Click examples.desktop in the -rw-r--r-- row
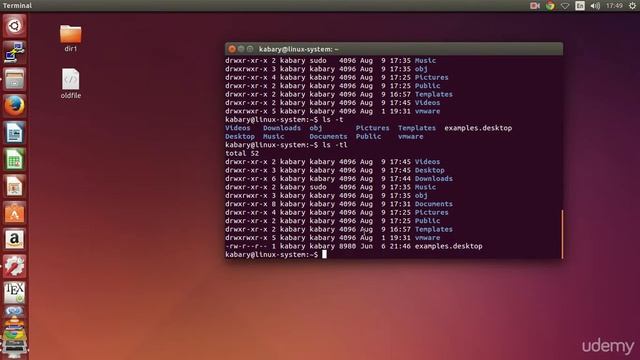Image resolution: width=640 pixels, height=360 pixels. (449, 246)
